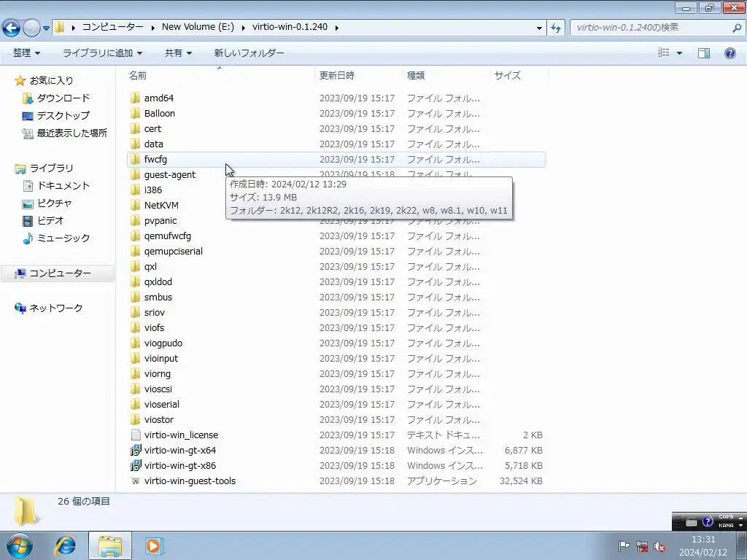
Task: Select the virtio-win-gt-x86 installer icon
Action: pos(135,465)
